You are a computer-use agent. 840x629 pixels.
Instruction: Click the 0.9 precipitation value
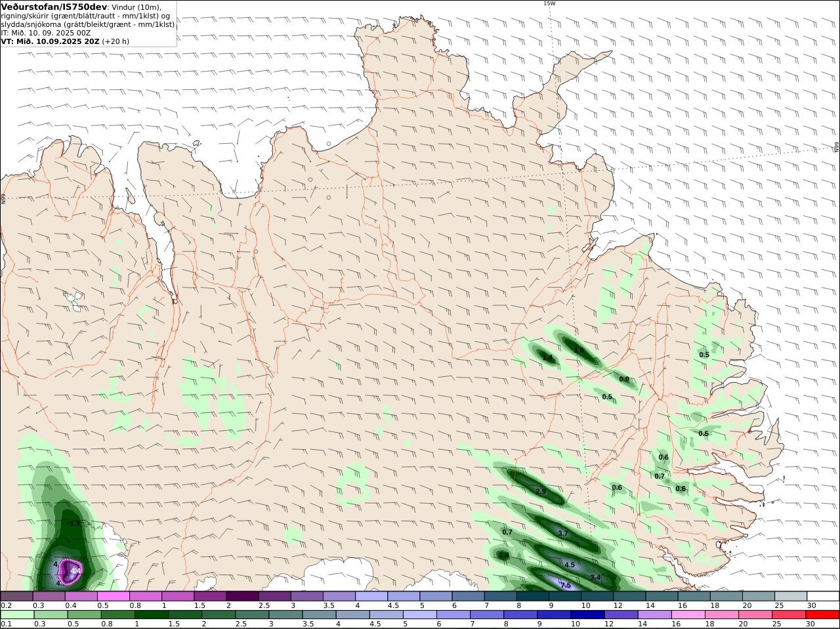pos(624,380)
